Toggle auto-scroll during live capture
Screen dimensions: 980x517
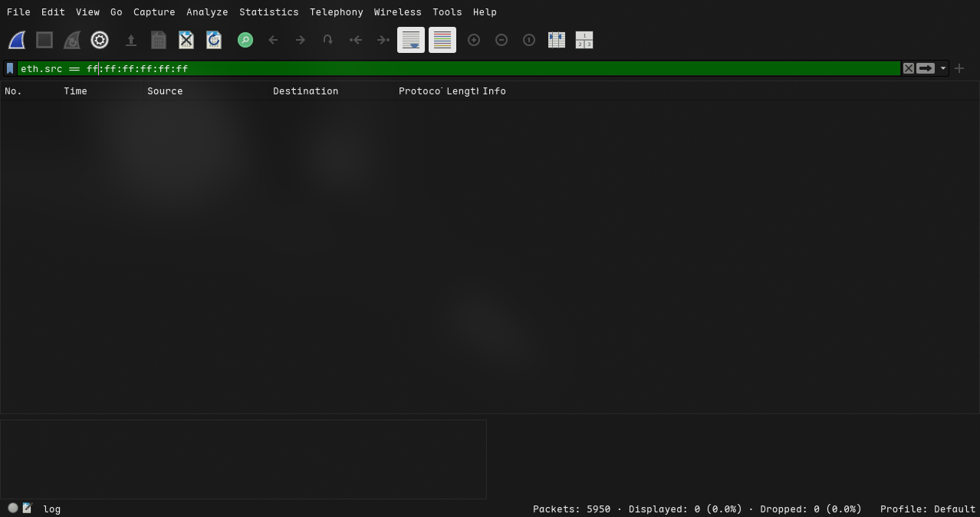point(411,40)
